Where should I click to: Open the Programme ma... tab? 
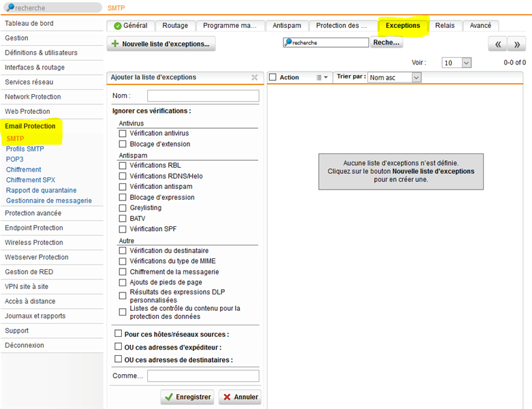click(230, 26)
